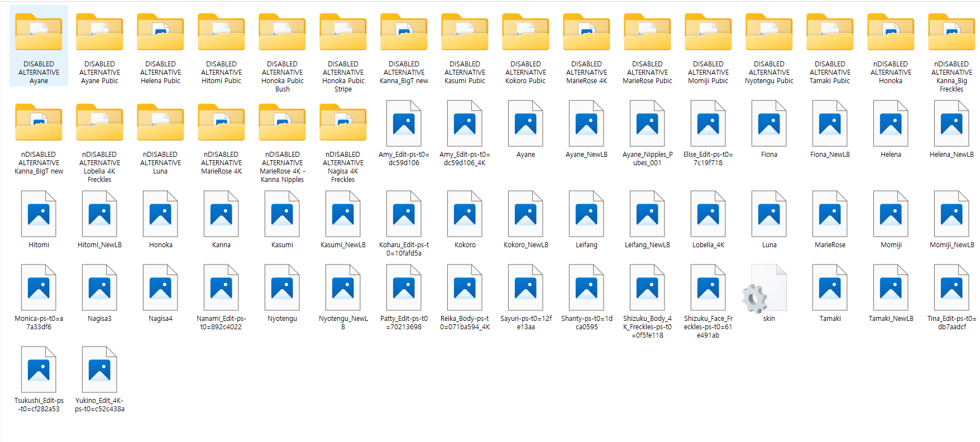The height and width of the screenshot is (442, 980).
Task: Select 'nDISABLED ALTERNATIVE Luna' folder
Action: pyautogui.click(x=160, y=123)
